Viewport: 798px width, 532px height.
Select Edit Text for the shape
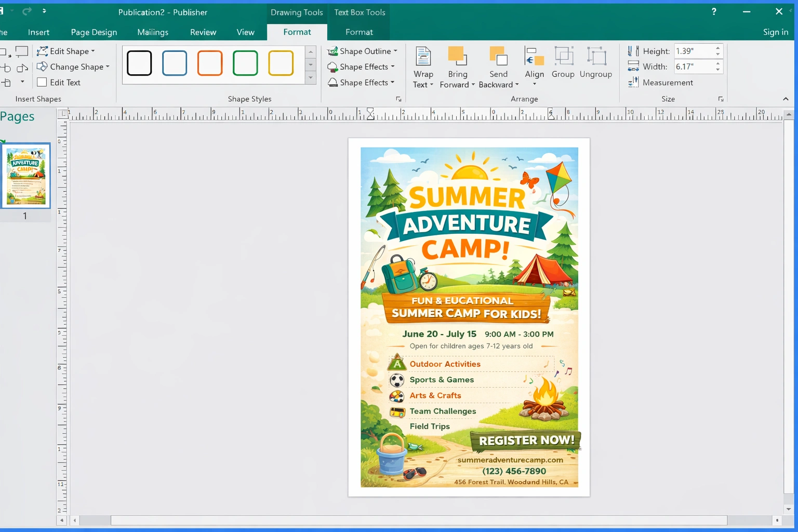pos(59,82)
